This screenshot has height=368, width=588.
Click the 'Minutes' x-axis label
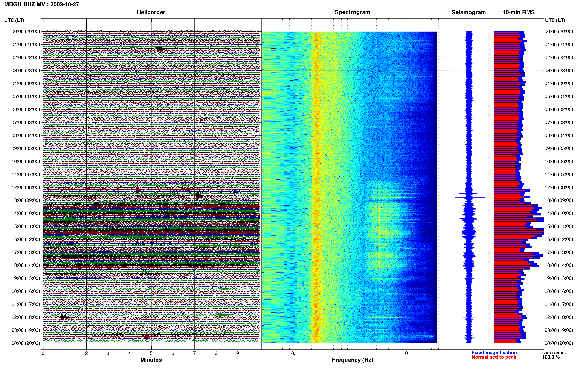click(151, 360)
